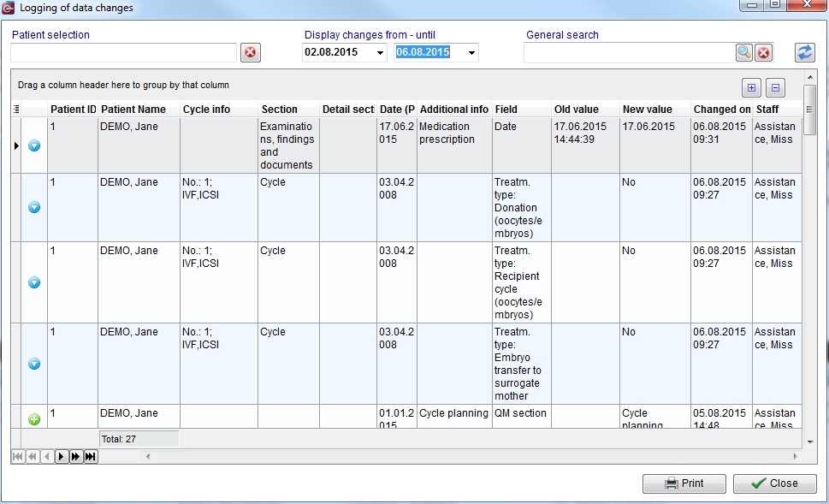Select the old value '17.06.2015 14:44:39'
Screen dimensions: 829x504
pyautogui.click(x=585, y=145)
